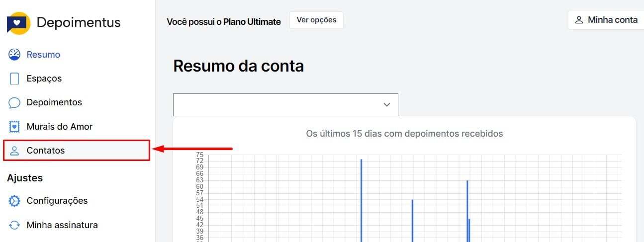Go to Espaços in sidebar
This screenshot has width=644, height=242.
(x=44, y=79)
